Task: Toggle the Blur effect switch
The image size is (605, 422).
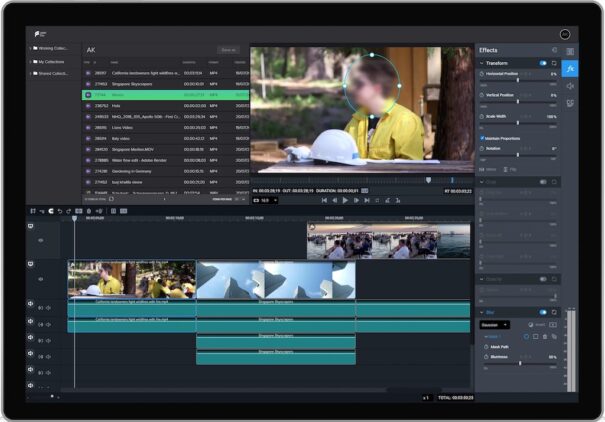Action: [543, 312]
